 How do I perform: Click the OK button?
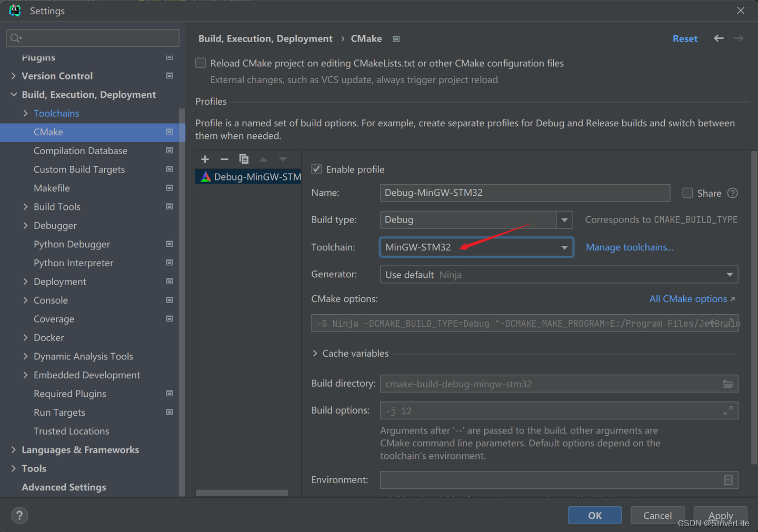pyautogui.click(x=595, y=515)
